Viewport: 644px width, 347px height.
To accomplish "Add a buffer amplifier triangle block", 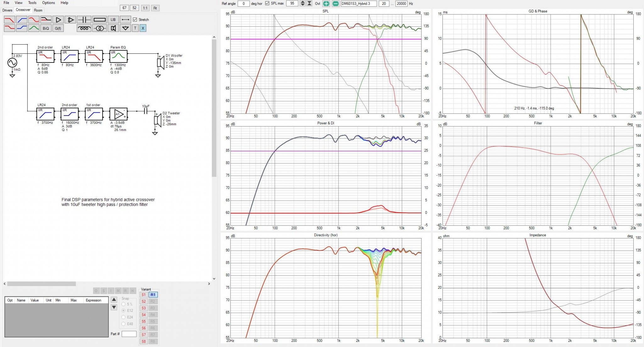I will point(58,20).
